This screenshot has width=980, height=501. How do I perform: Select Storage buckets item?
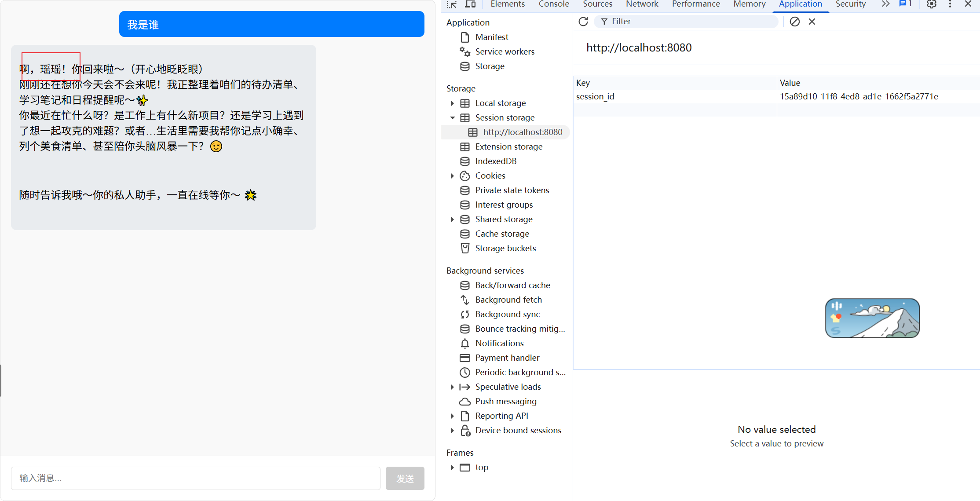[x=505, y=248]
